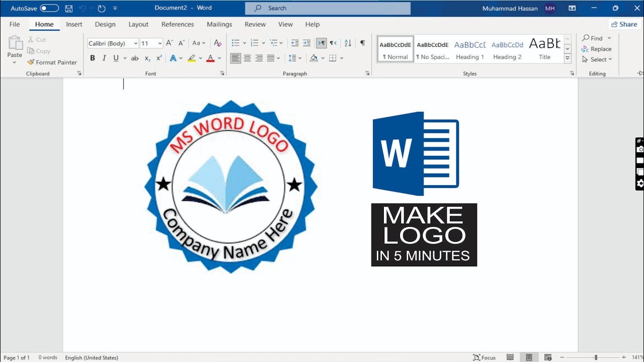
Task: Open underline style dropdown arrow
Action: pos(124,58)
